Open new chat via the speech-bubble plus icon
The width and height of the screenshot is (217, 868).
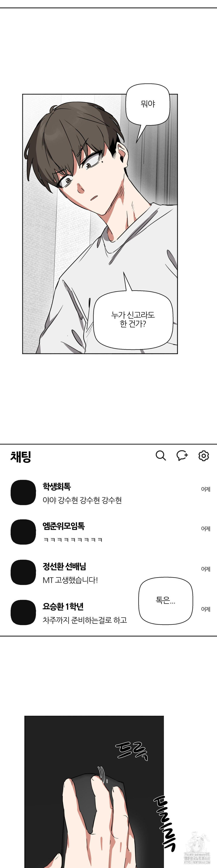point(182,455)
